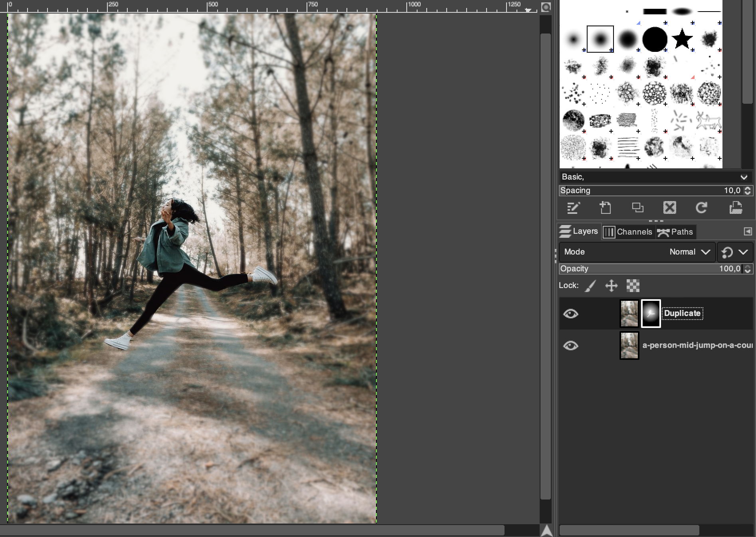Viewport: 756px width, 537px height.
Task: Hide the a-person-mid-jump background layer
Action: (x=570, y=345)
